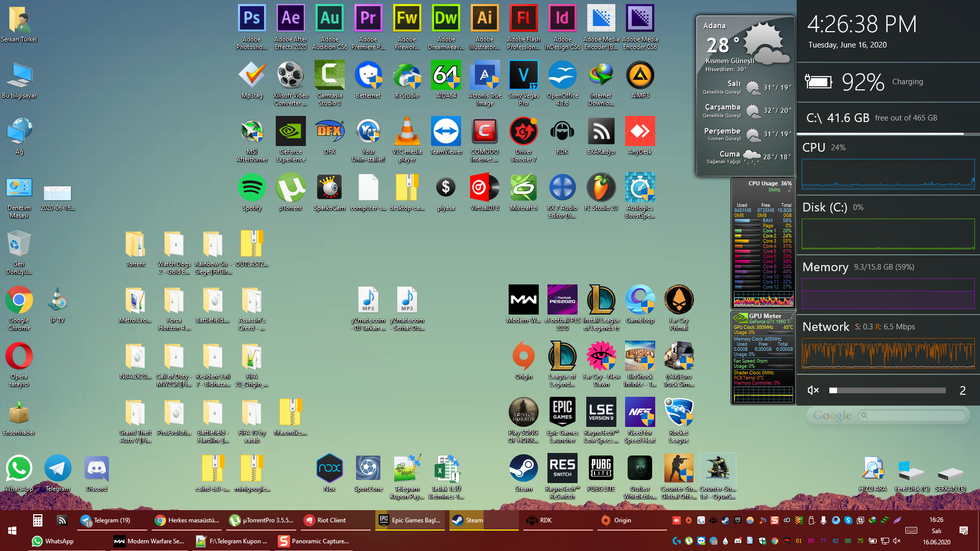This screenshot has width=980, height=551.
Task: Open the Google Chrome desktop shortcut
Action: [19, 308]
